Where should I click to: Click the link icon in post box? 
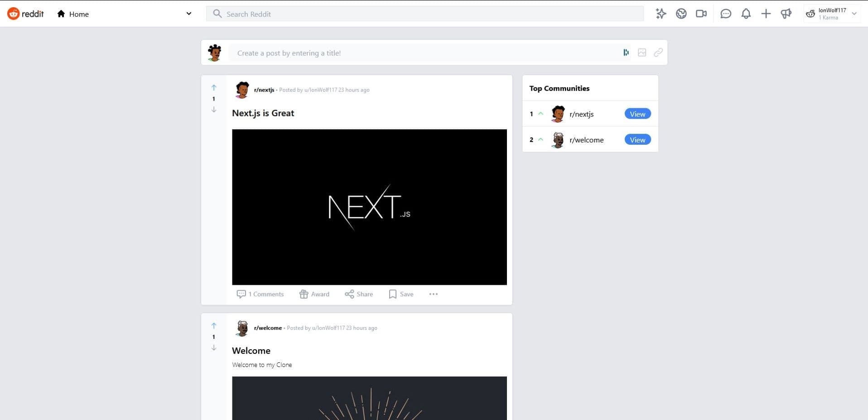(658, 53)
